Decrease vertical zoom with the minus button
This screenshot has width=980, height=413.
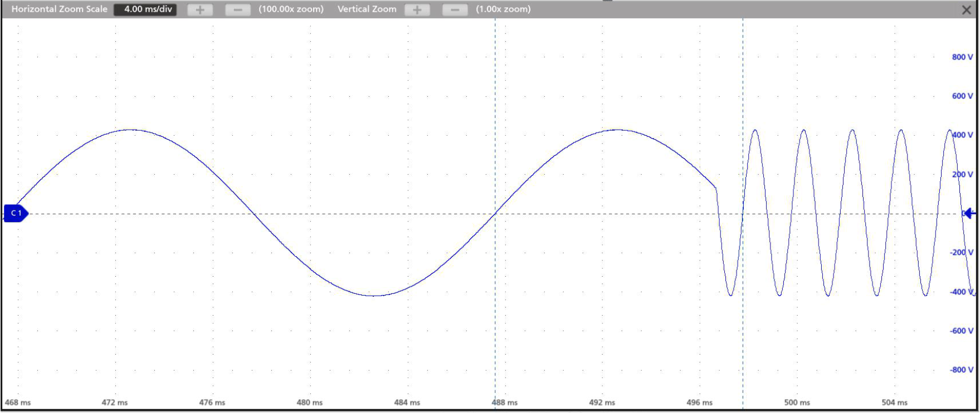tap(455, 9)
